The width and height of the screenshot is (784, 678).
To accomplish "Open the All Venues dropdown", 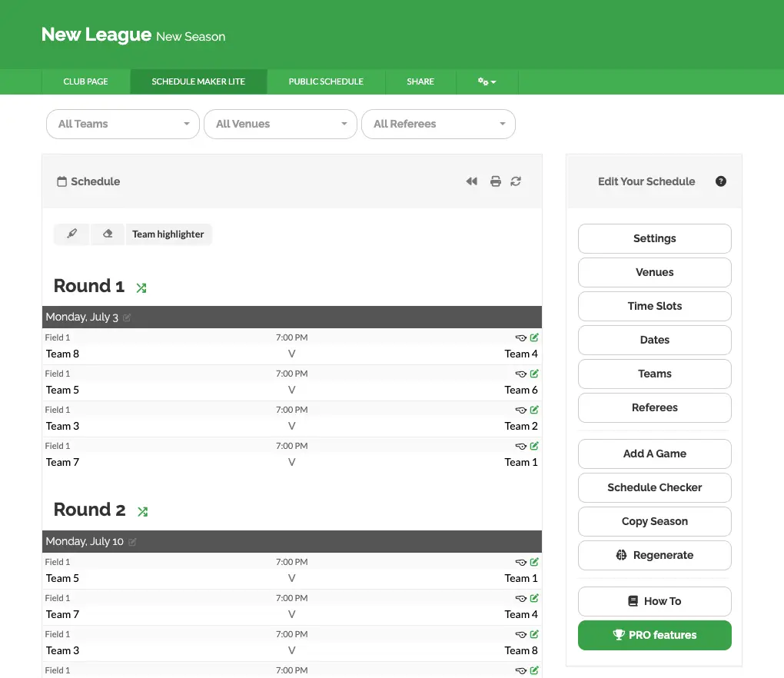I will point(281,124).
